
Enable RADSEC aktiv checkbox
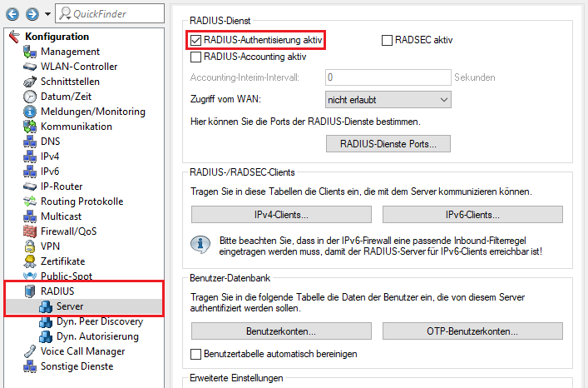pos(387,40)
